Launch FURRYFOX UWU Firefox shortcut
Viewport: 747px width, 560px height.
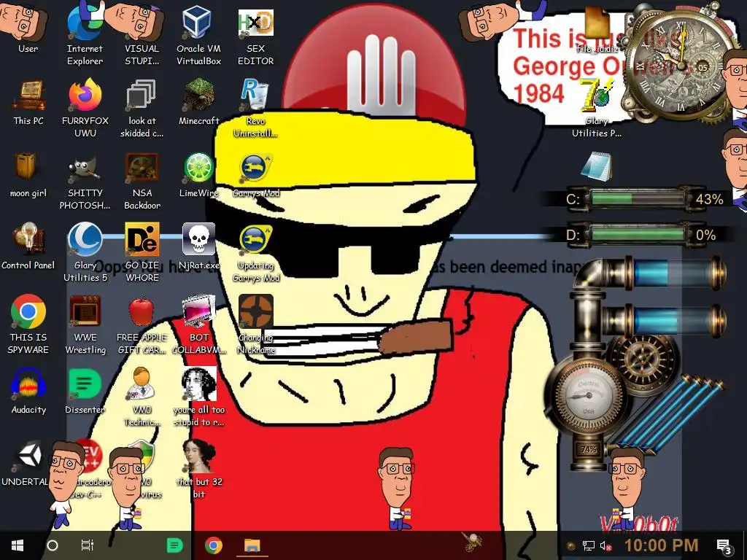(85, 108)
